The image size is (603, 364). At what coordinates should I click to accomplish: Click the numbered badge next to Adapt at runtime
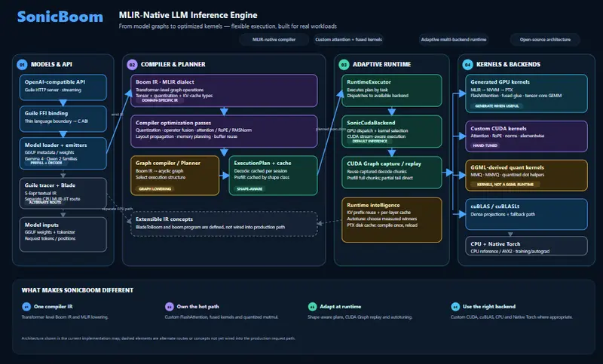pyautogui.click(x=312, y=307)
